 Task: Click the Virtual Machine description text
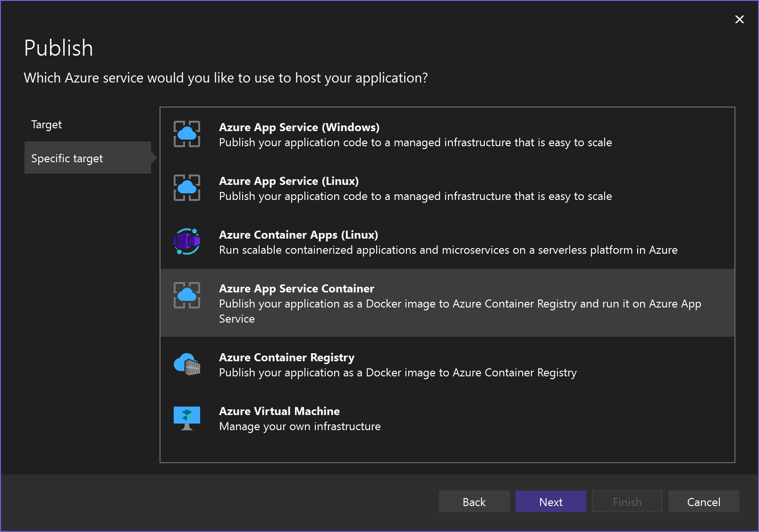coord(300,426)
